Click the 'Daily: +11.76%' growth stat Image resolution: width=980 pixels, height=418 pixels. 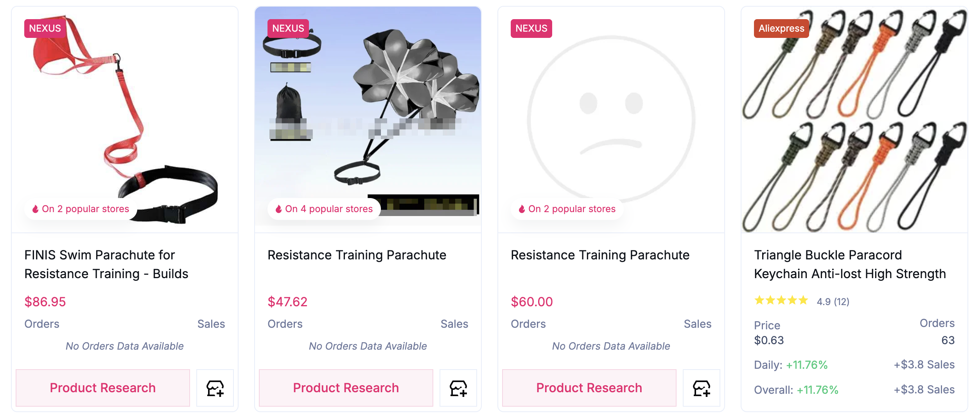click(790, 364)
